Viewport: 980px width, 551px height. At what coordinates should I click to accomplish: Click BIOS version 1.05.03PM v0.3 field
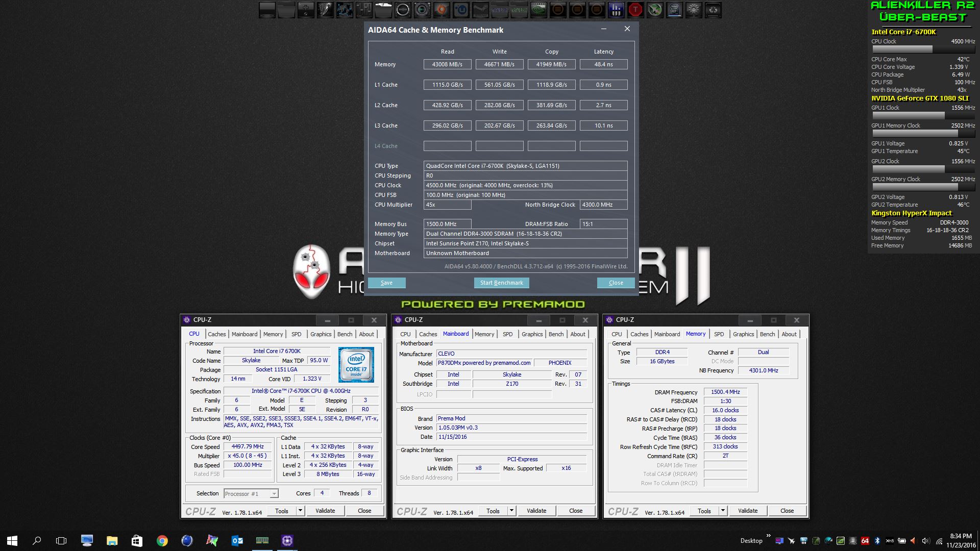pos(511,428)
